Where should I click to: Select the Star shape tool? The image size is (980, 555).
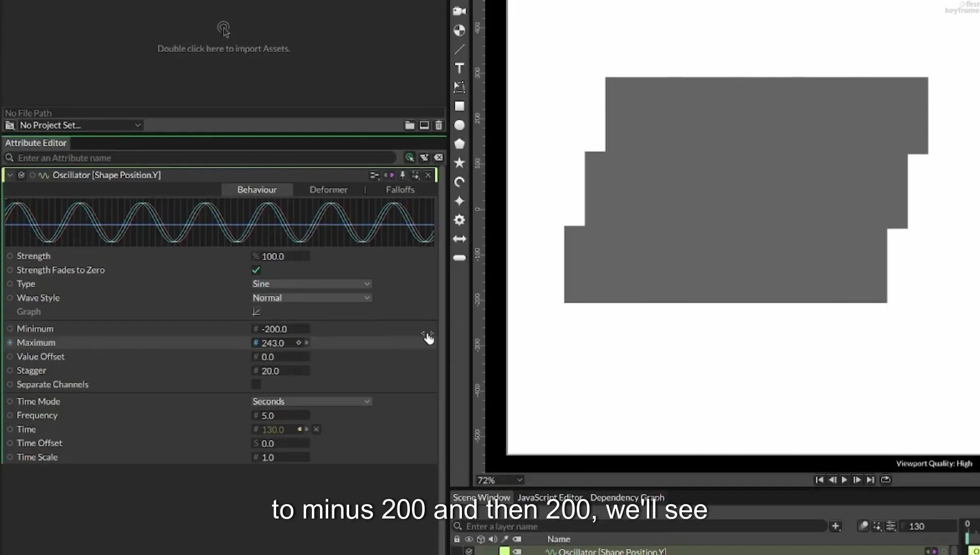coord(459,163)
